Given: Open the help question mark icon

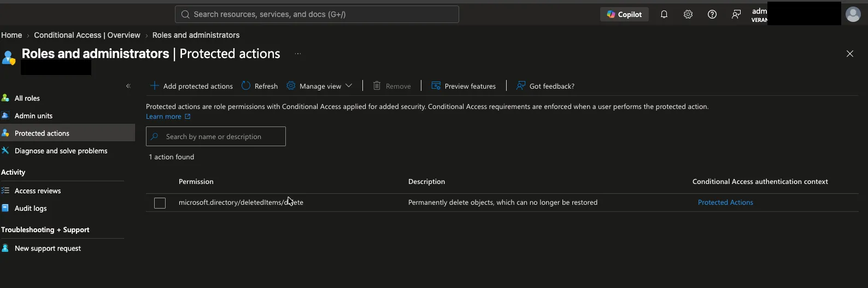Looking at the screenshot, I should tap(712, 14).
